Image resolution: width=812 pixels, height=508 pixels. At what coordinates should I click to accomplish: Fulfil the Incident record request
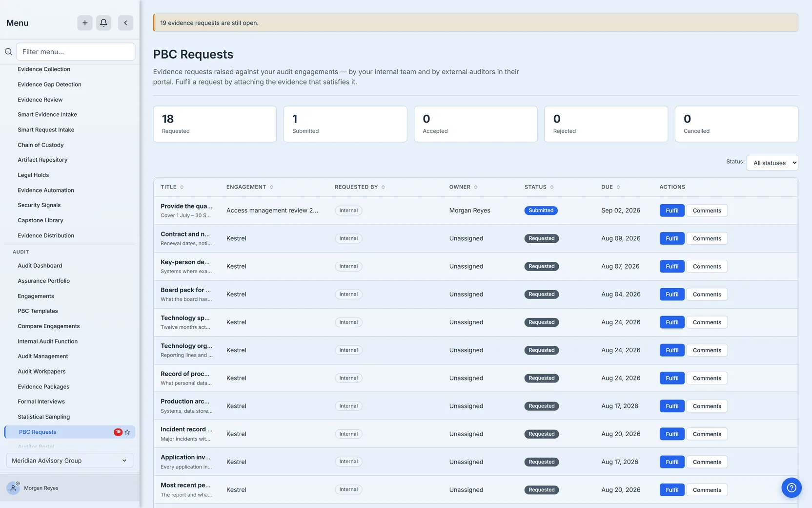point(672,434)
